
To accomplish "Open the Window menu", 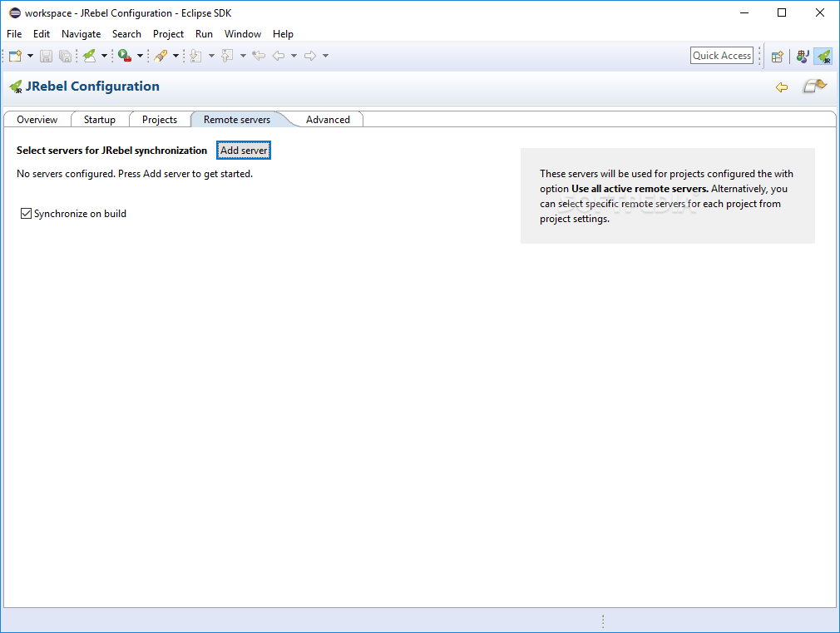I will pyautogui.click(x=243, y=34).
